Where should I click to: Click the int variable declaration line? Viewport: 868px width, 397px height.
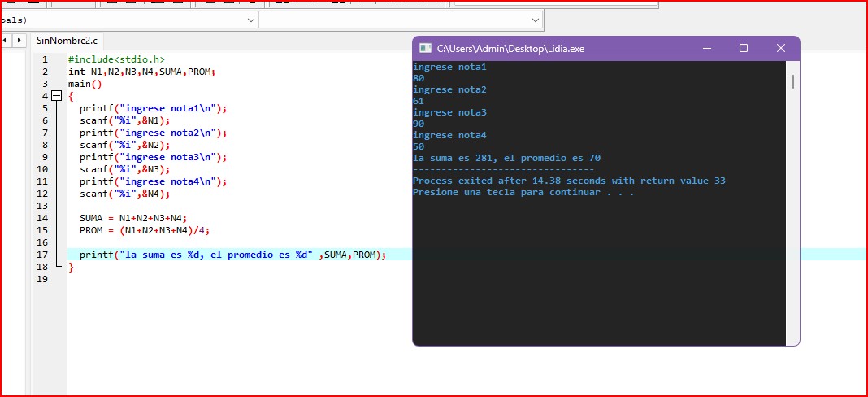coord(141,72)
